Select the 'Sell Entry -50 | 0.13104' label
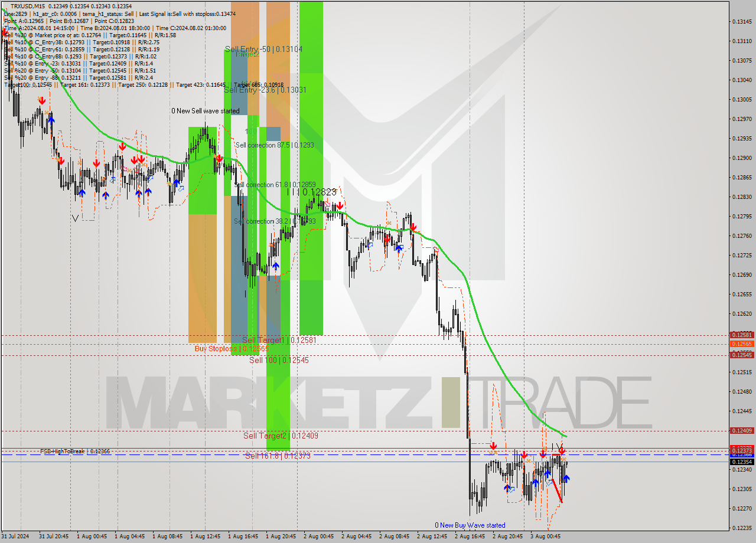756x543 pixels. point(263,50)
